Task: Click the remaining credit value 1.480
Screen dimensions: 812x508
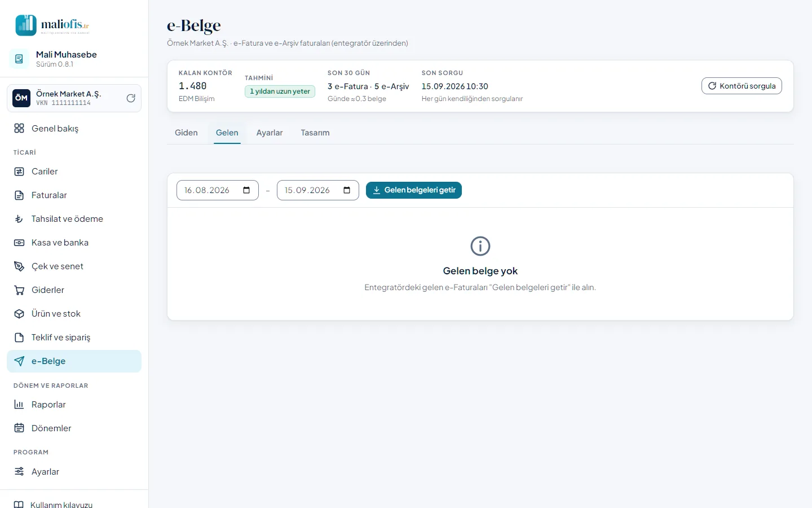Action: (193, 86)
